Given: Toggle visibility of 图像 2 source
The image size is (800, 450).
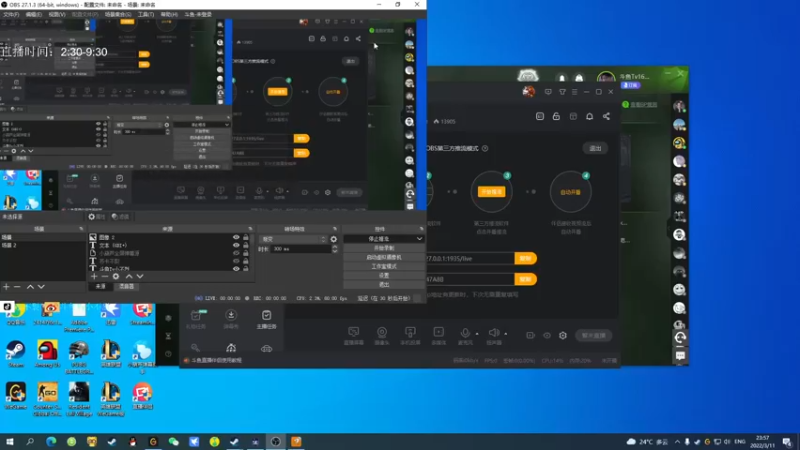Looking at the screenshot, I should (x=236, y=237).
